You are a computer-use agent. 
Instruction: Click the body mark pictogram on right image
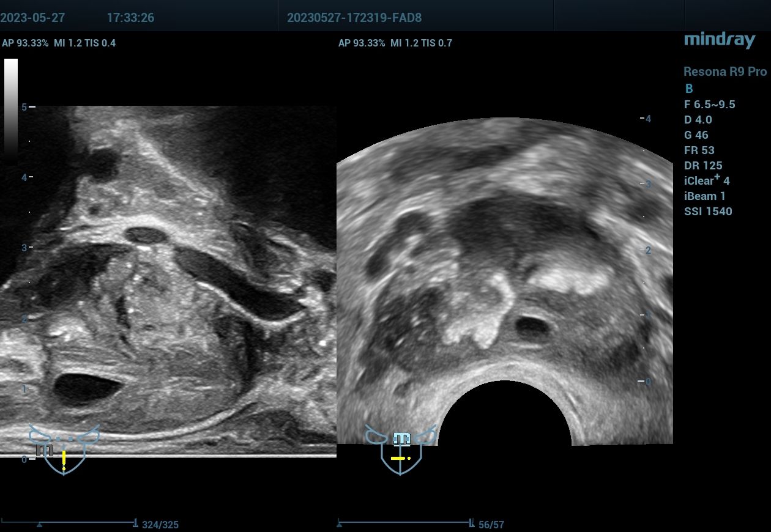[x=400, y=449]
